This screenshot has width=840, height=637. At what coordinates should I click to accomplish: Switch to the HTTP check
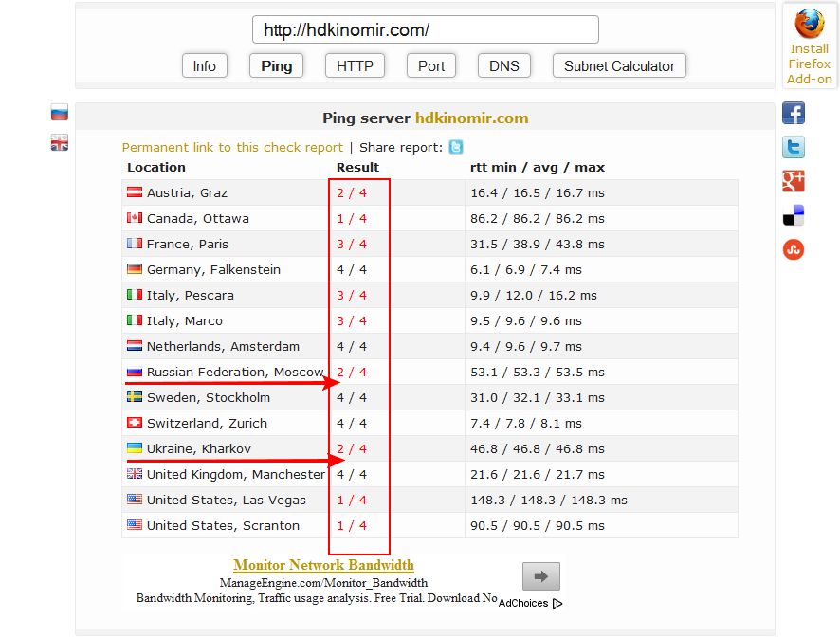point(355,66)
